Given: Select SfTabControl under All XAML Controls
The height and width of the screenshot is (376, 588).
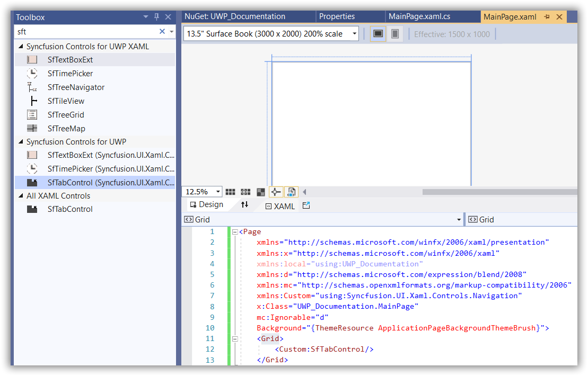Looking at the screenshot, I should [x=95, y=209].
